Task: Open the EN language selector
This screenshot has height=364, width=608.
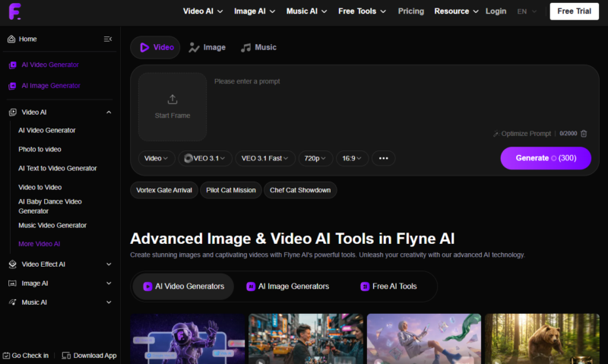Action: [x=527, y=11]
